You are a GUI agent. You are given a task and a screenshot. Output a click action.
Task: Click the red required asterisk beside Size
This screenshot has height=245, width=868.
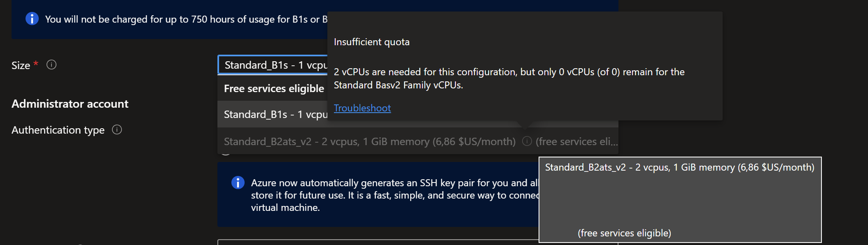[36, 63]
